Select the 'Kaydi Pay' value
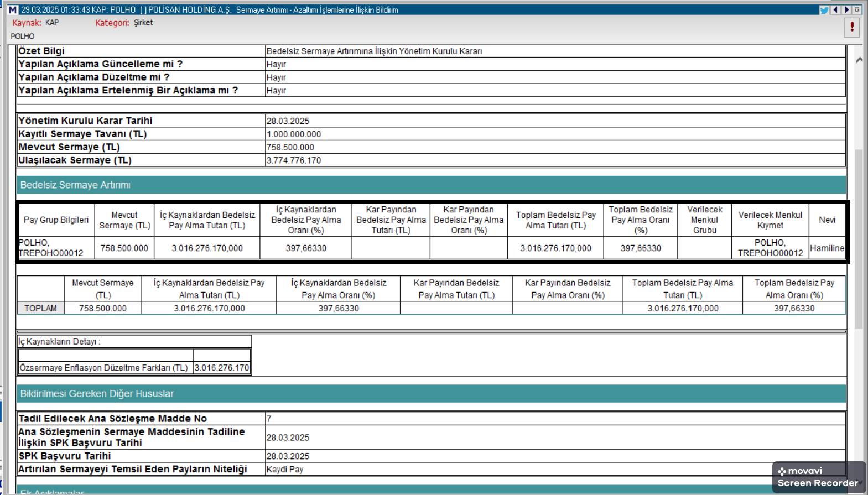Viewport: 868px width, 495px height. click(285, 470)
